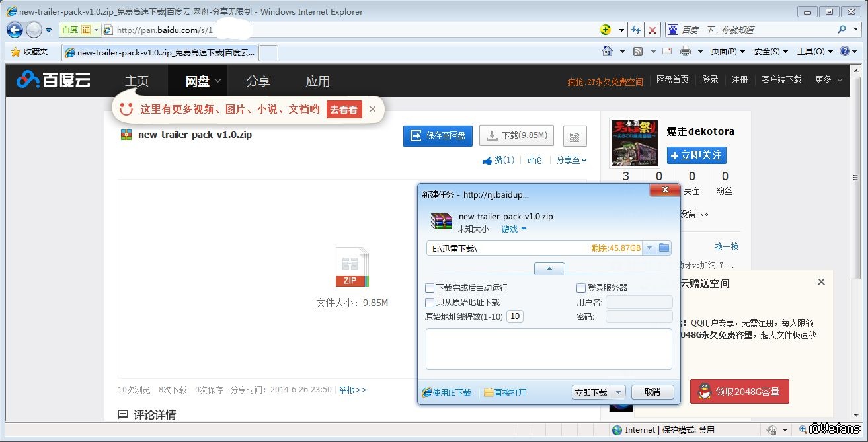This screenshot has height=442, width=868.
Task: Click the 网盘首页 link
Action: (672, 79)
